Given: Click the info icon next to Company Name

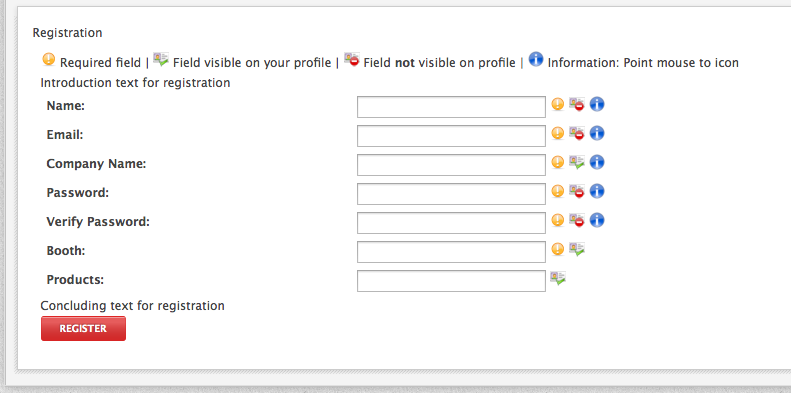Looking at the screenshot, I should 597,162.
